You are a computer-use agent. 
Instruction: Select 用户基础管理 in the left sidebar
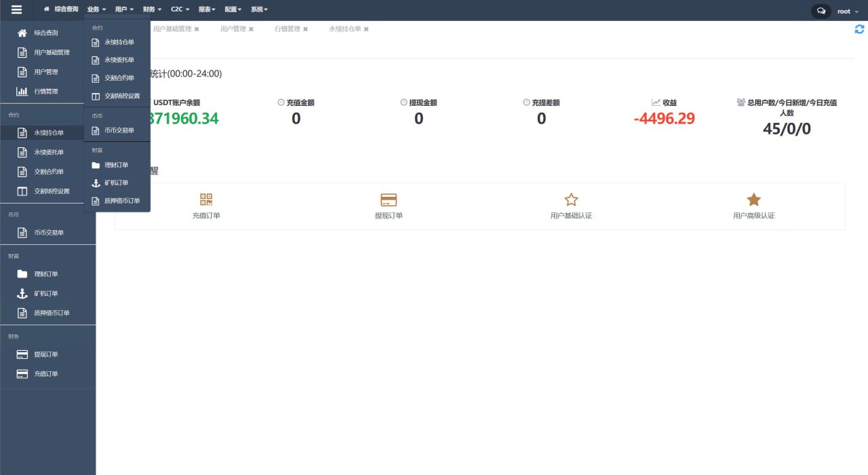[x=52, y=52]
